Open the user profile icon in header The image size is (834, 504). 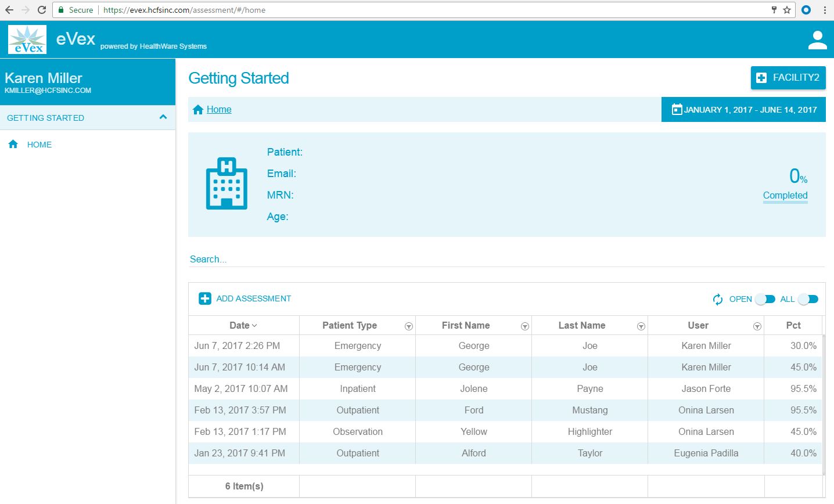[x=817, y=39]
